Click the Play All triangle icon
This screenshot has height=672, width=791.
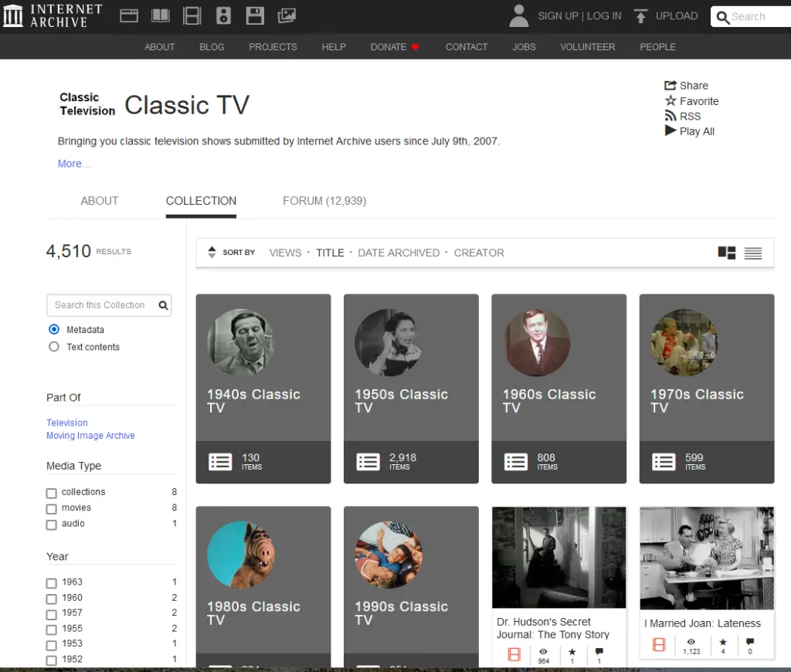tap(670, 131)
